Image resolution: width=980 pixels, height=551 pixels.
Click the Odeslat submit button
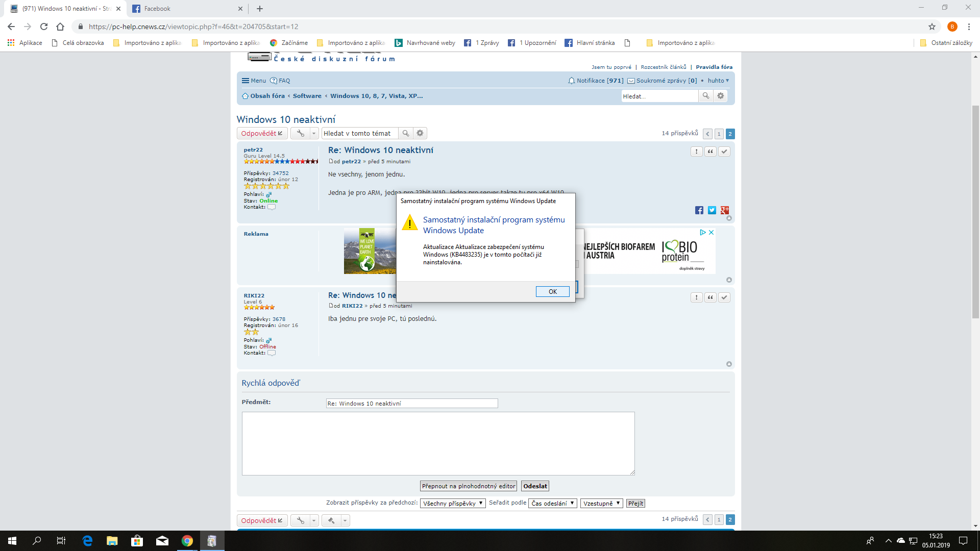tap(534, 486)
